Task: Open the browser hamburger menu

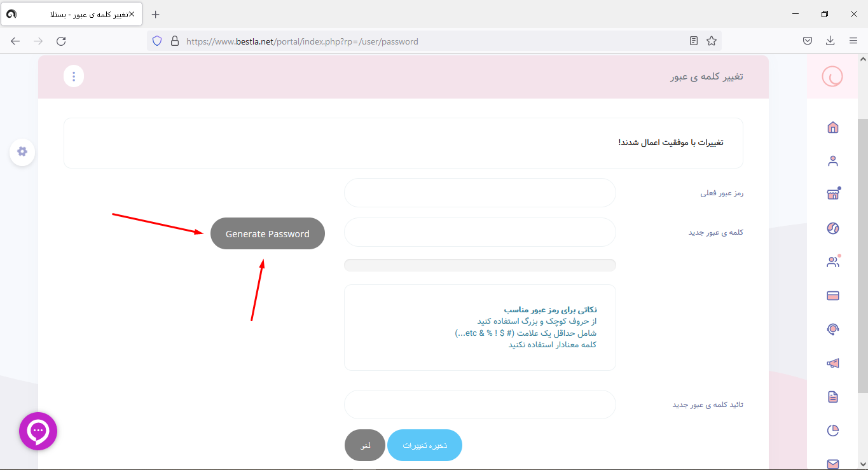Action: 853,41
